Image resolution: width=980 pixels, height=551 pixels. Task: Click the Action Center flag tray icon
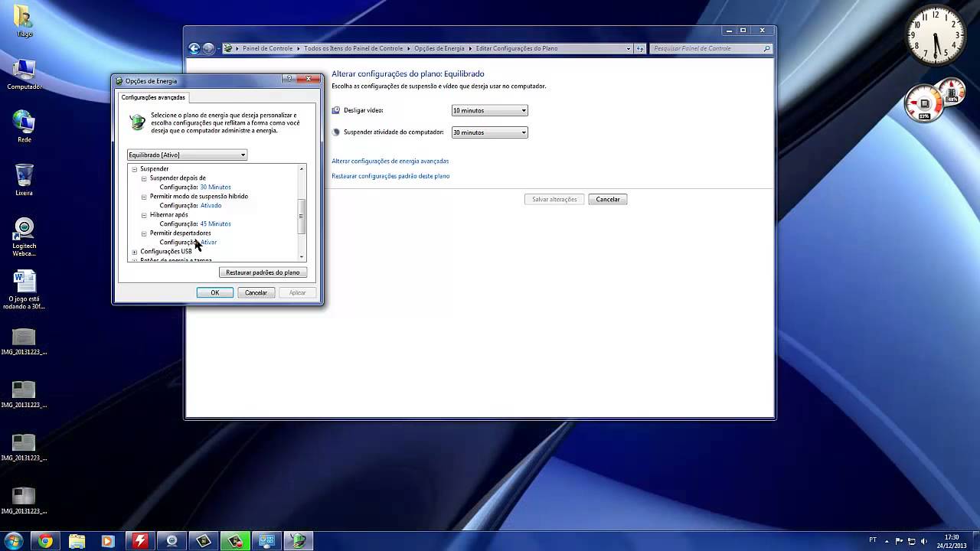pyautogui.click(x=899, y=541)
